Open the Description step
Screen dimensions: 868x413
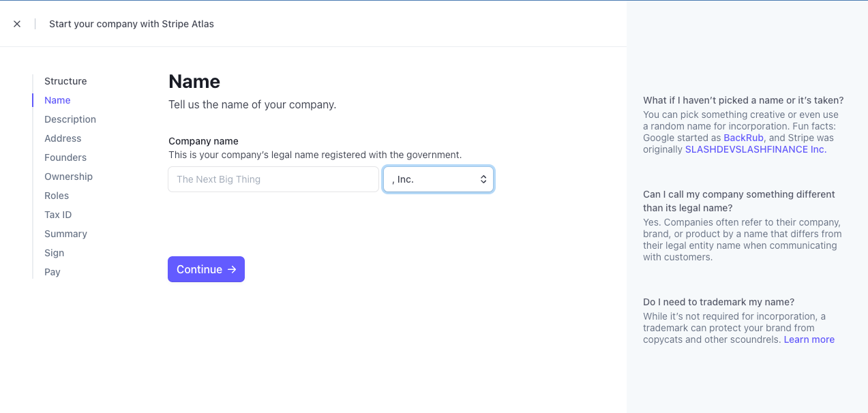tap(70, 119)
